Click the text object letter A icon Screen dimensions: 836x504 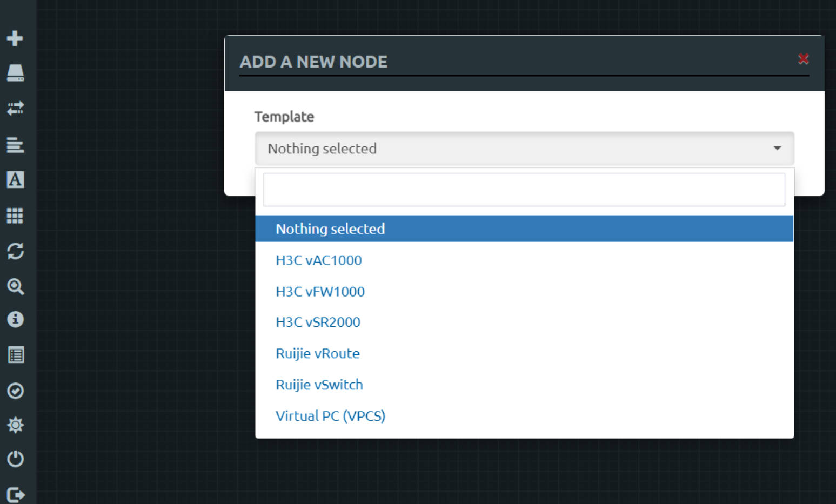pyautogui.click(x=15, y=180)
